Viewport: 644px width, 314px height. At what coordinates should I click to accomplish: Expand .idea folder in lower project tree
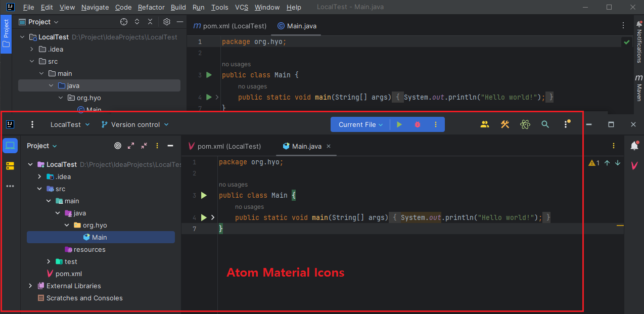[x=39, y=176]
